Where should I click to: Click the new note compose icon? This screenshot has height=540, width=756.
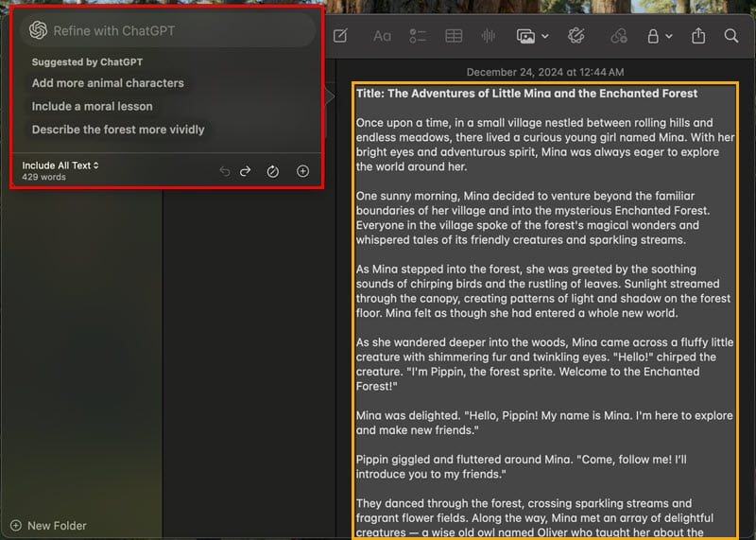[x=340, y=37]
